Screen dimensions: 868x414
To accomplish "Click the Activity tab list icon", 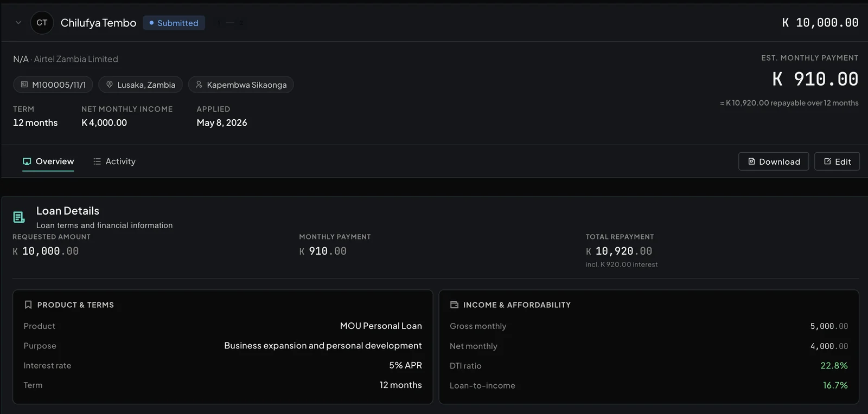I will tap(97, 161).
